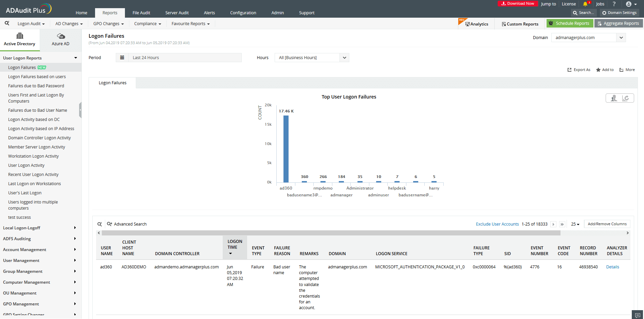644x319 pixels.
Task: Click the table quick search magnifier icon
Action: pyautogui.click(x=100, y=224)
